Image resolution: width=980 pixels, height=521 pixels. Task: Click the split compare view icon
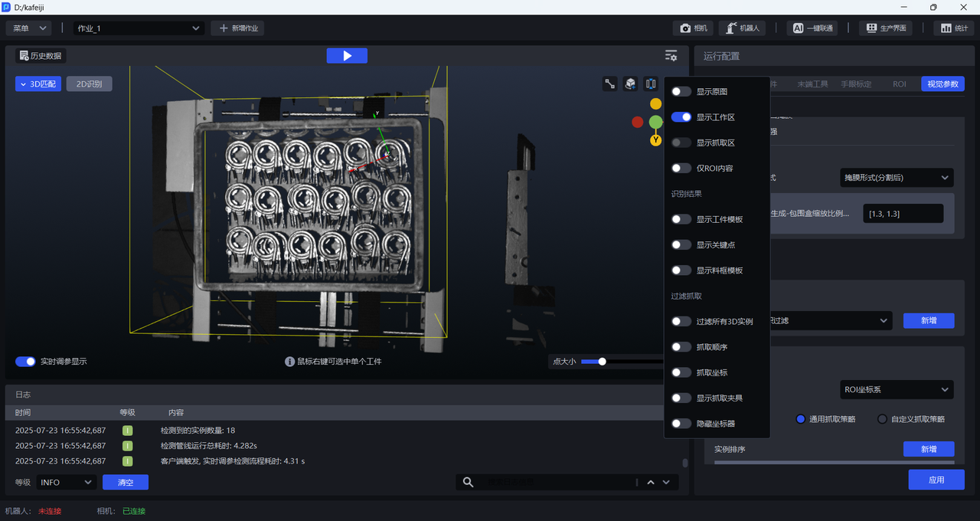651,84
